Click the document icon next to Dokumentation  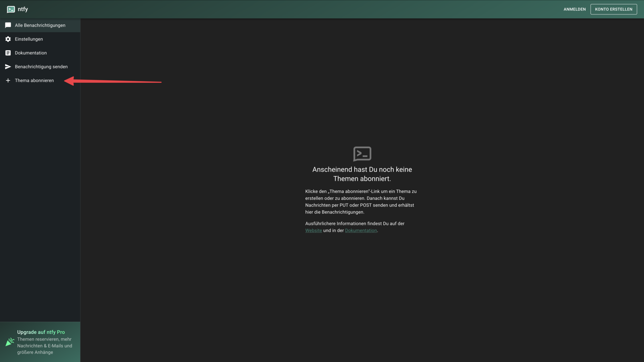7,53
